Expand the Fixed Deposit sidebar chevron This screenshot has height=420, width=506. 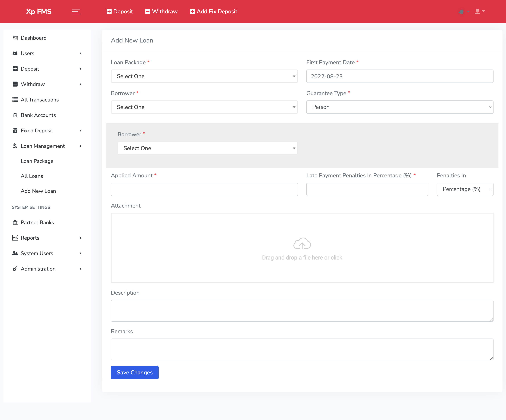pyautogui.click(x=80, y=131)
